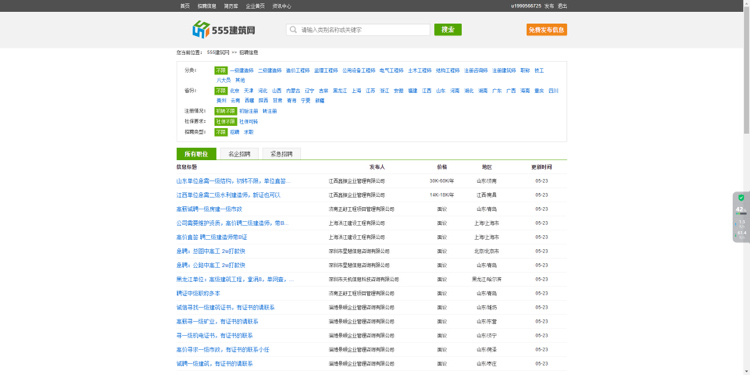
Task: Select 不限 in the 省份 filter row
Action: [221, 90]
